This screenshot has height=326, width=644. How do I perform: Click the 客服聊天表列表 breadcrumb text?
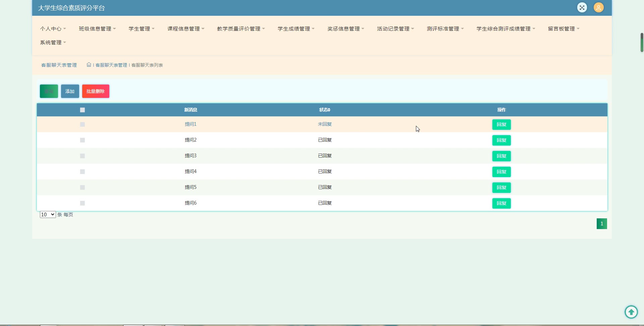(x=147, y=65)
